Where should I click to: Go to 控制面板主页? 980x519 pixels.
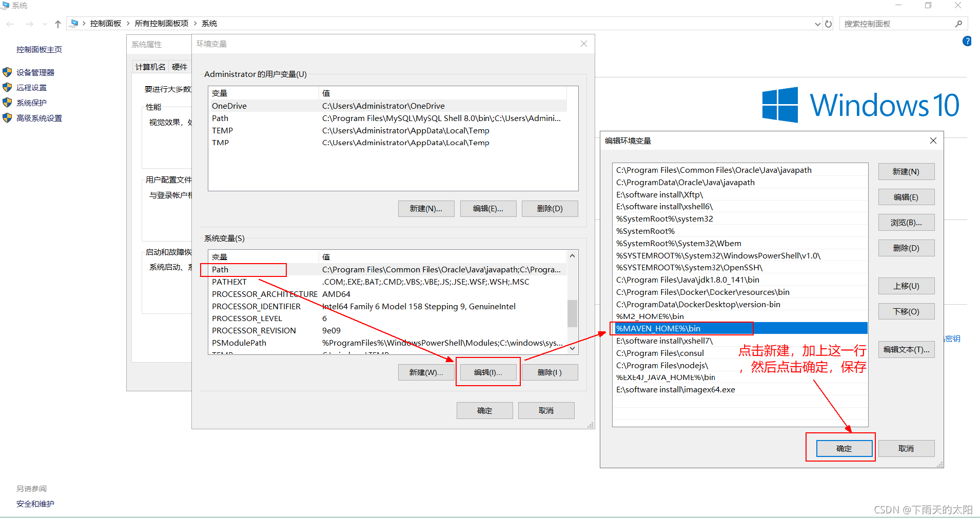pos(39,49)
